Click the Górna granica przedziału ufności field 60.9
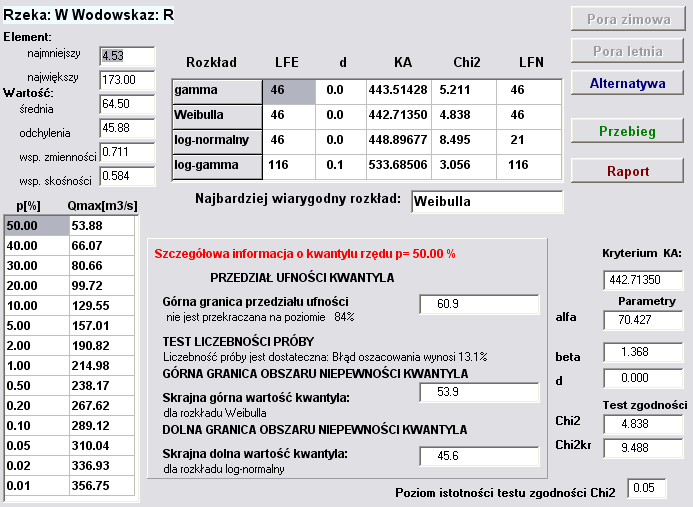The image size is (693, 507). [x=479, y=304]
